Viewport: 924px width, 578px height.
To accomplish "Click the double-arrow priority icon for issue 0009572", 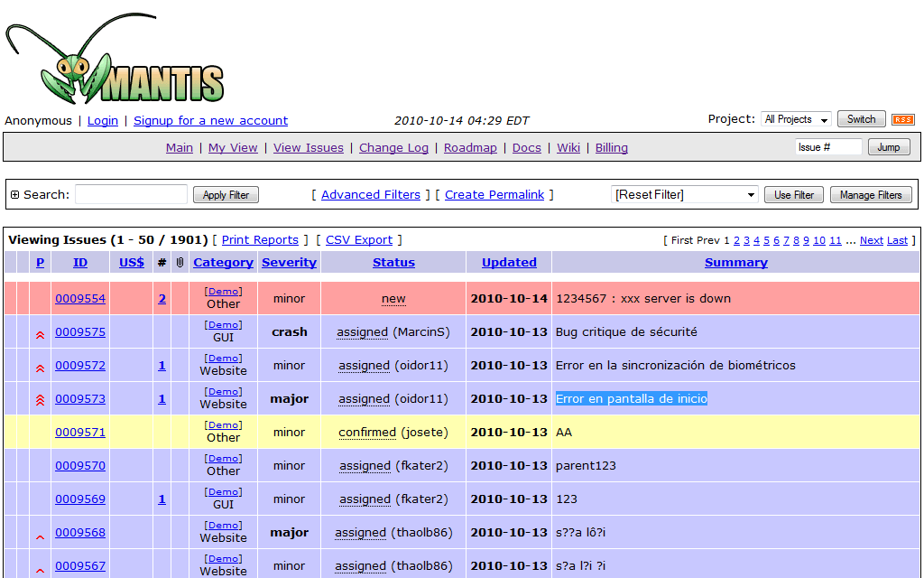I will click(40, 367).
